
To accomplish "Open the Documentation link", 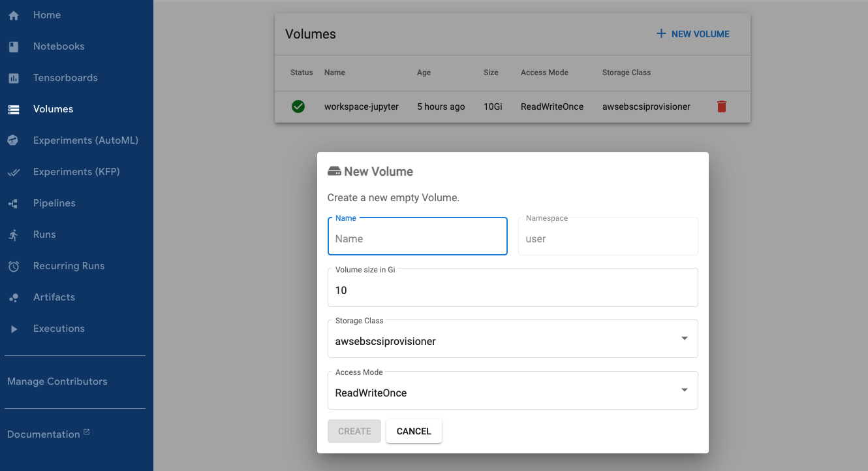I will pos(44,434).
